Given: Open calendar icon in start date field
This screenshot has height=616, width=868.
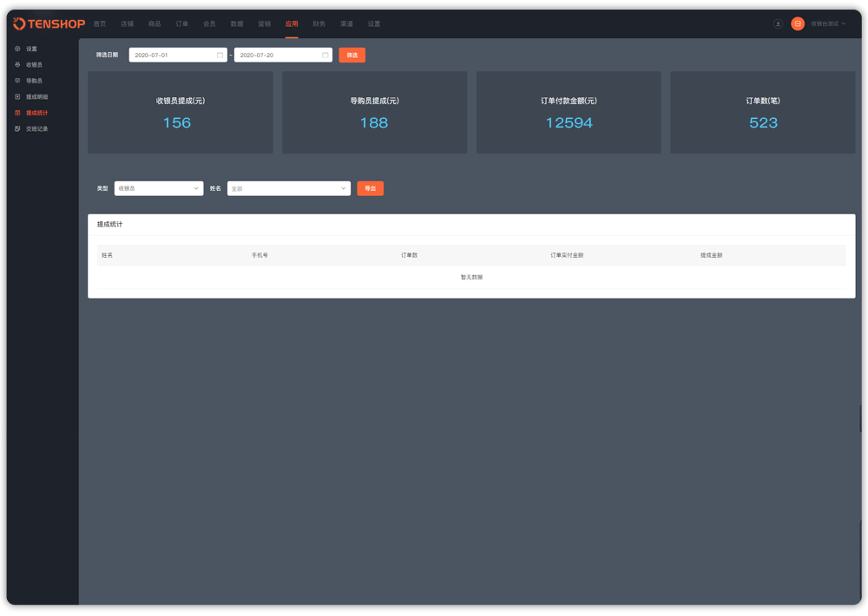Looking at the screenshot, I should 220,55.
